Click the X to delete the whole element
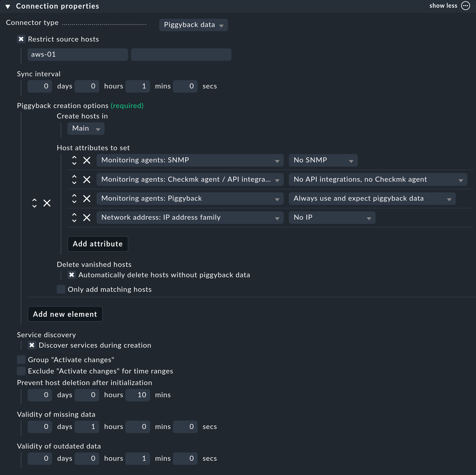Screen dimensions: 476x475 [47, 203]
